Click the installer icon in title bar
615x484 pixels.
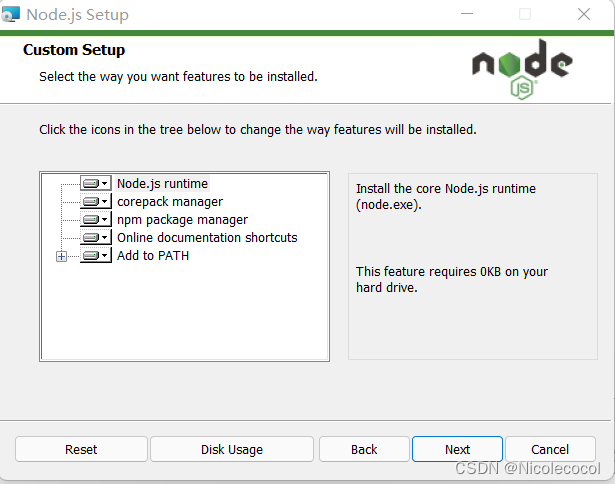12,15
